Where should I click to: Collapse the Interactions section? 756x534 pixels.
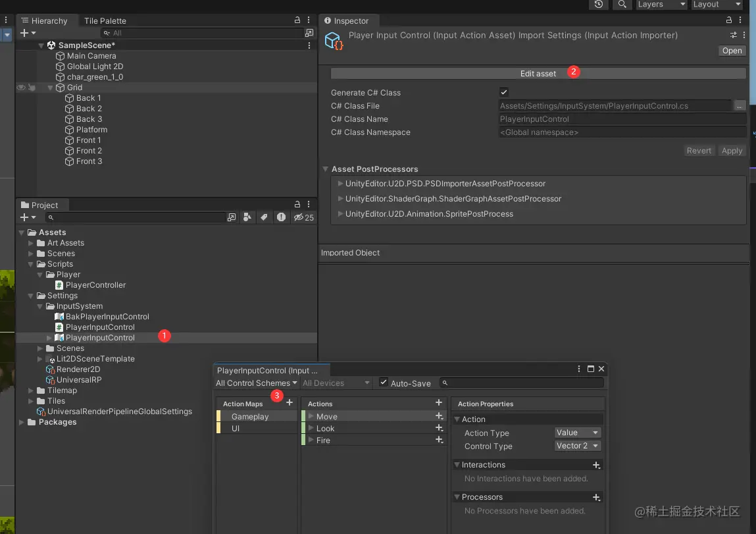coord(457,465)
